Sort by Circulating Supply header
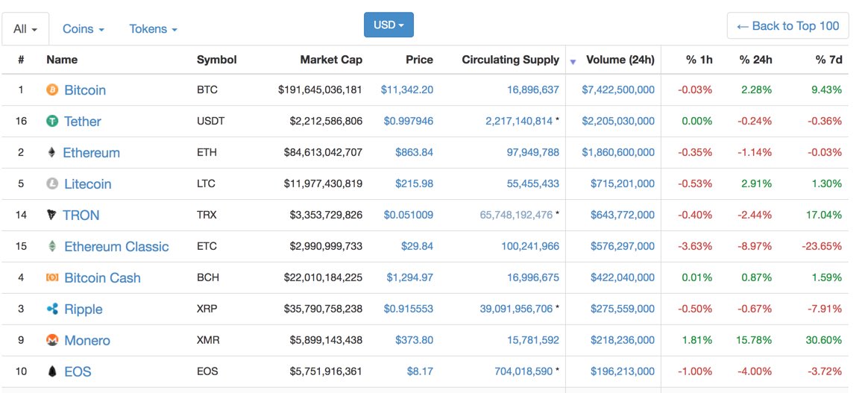The image size is (868, 393). click(510, 60)
